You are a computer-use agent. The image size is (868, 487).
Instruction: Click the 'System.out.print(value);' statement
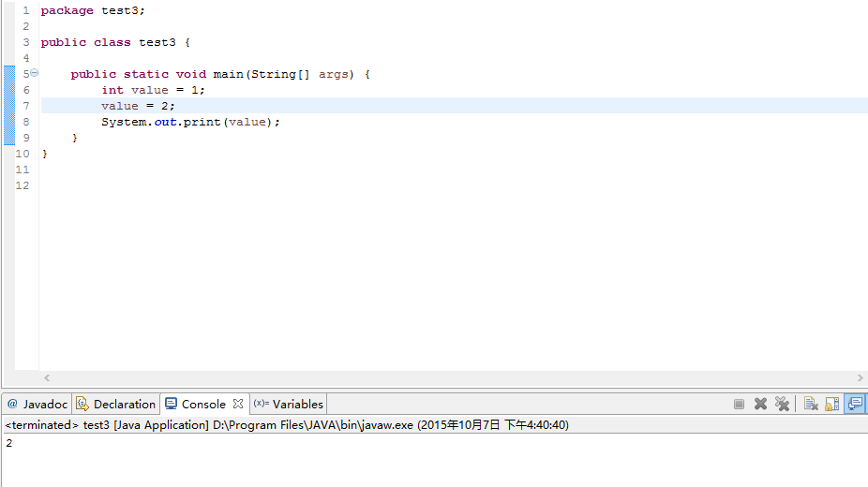pos(190,122)
